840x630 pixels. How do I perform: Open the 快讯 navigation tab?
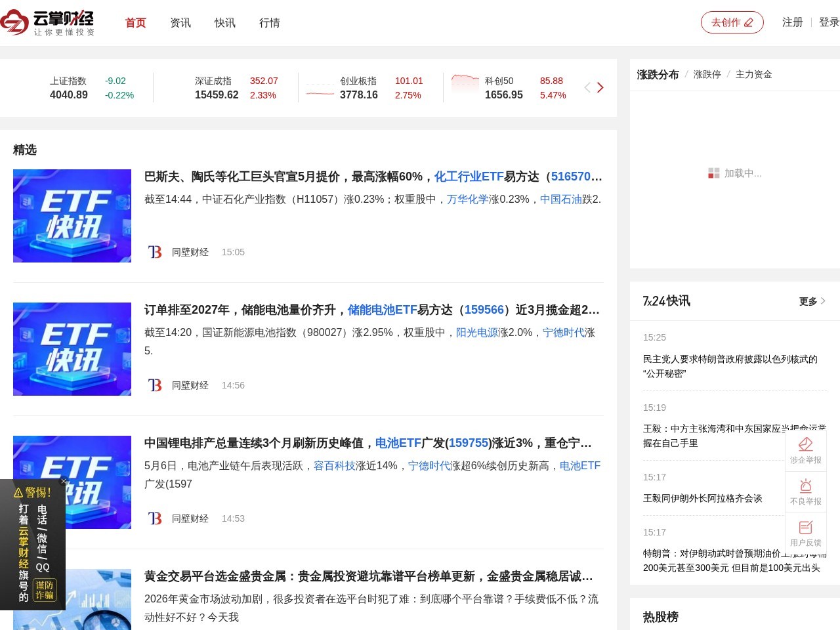click(225, 23)
